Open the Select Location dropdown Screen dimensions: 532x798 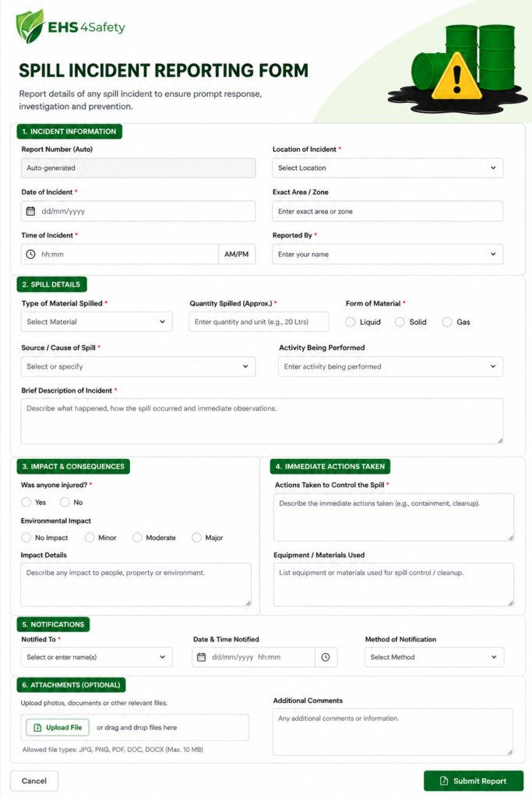click(388, 168)
